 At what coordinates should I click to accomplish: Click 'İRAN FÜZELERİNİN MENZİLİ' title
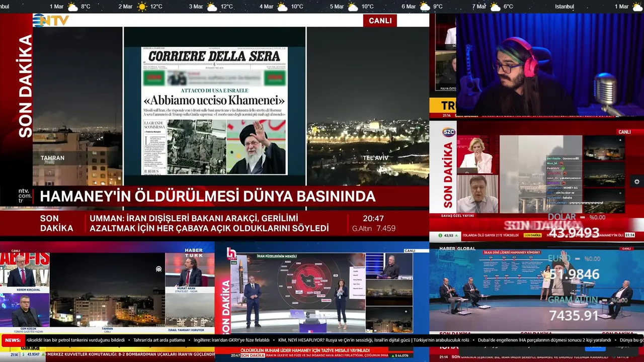277,256
